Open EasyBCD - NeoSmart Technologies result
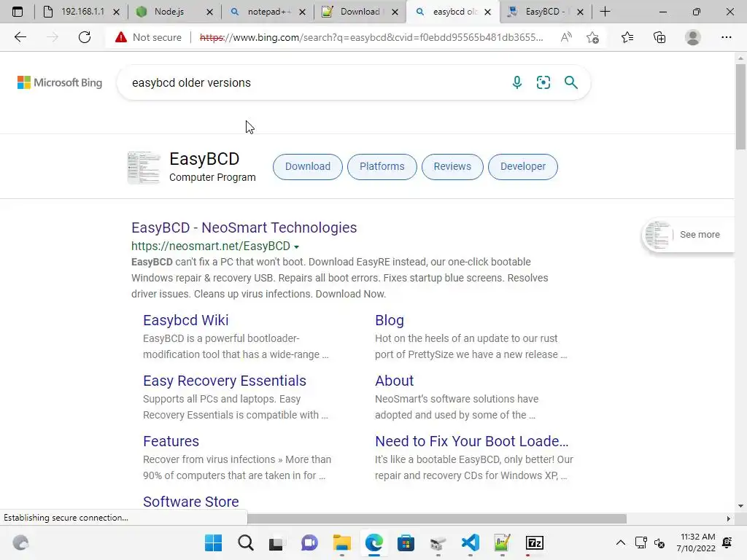 point(244,227)
